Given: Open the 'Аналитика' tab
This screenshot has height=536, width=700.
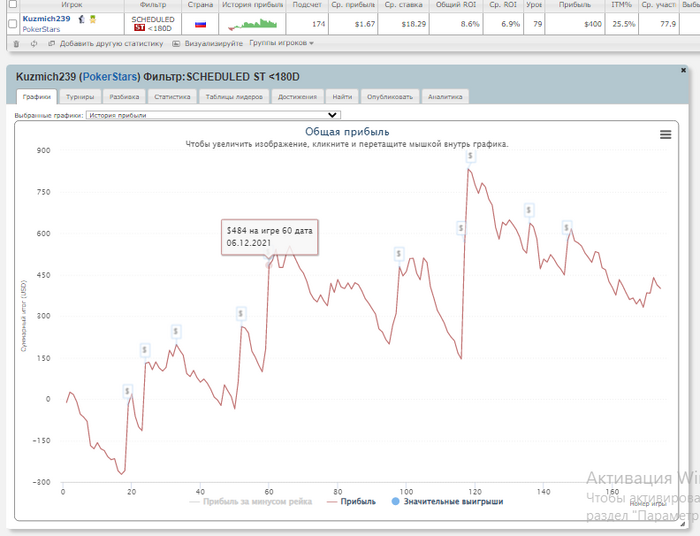Looking at the screenshot, I should coord(445,96).
